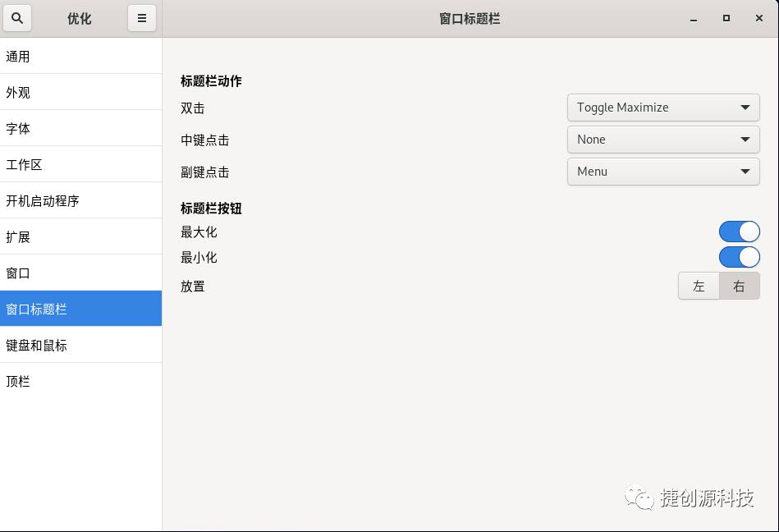Toggle the 最大化 titlebar button switch
Screen dimensions: 779x532
coord(740,232)
